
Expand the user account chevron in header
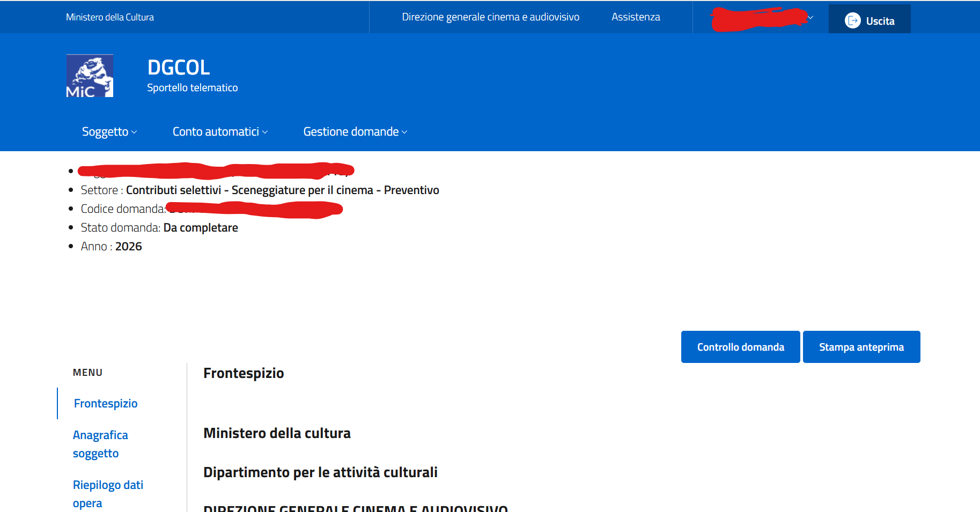click(x=810, y=18)
